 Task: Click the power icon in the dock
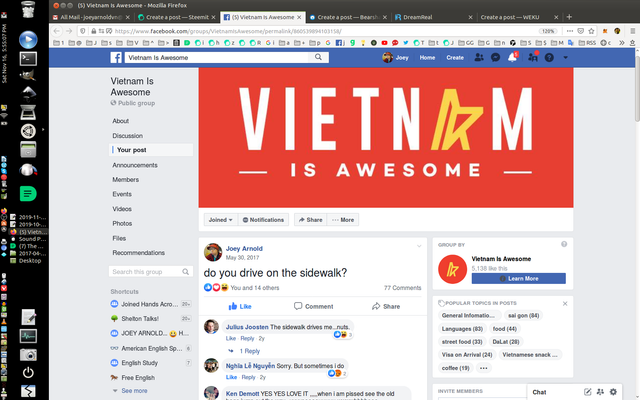coord(28,373)
